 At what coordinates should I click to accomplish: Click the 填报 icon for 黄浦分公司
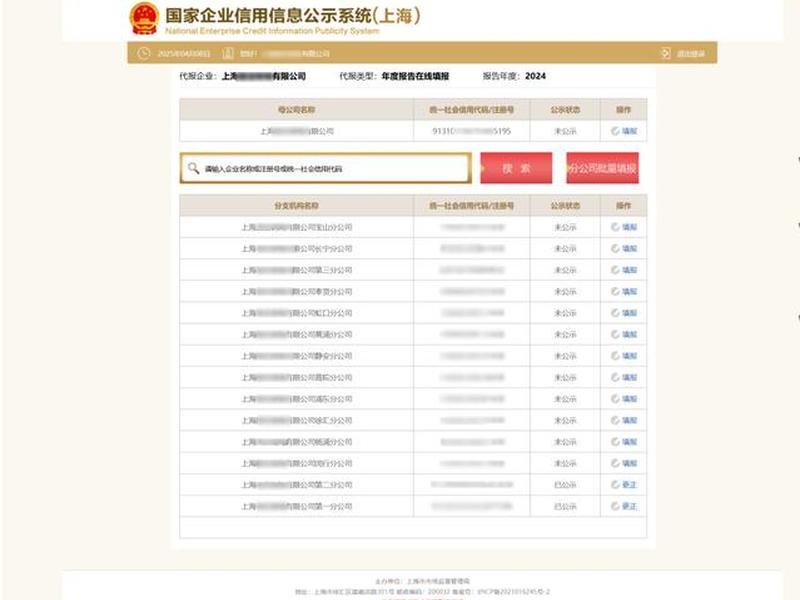coord(615,334)
